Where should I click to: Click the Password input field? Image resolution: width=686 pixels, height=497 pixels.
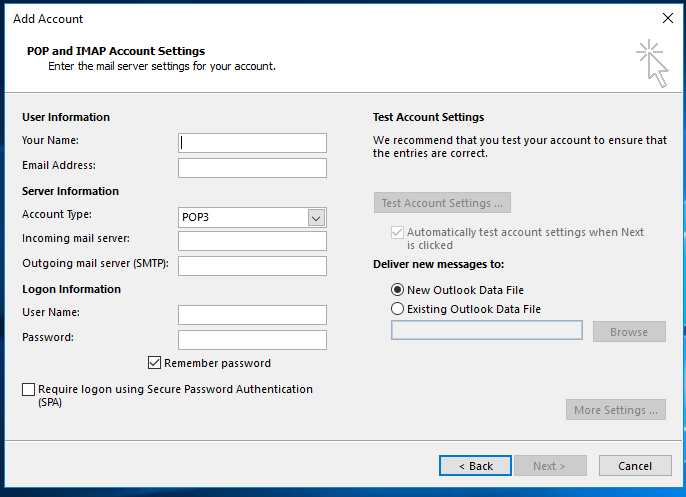tap(252, 340)
